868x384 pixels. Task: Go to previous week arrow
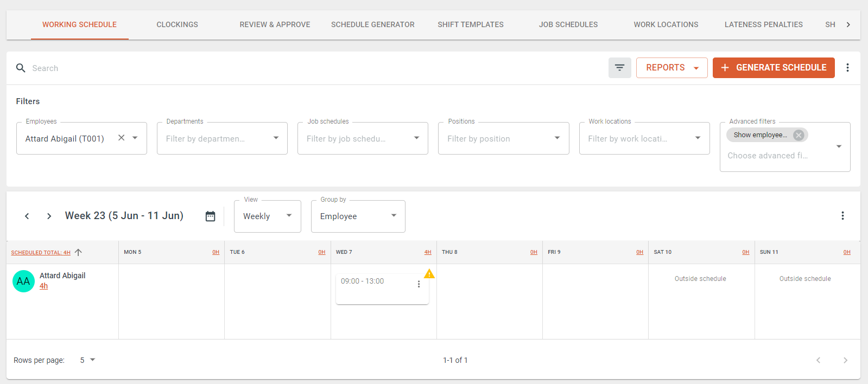pyautogui.click(x=27, y=216)
